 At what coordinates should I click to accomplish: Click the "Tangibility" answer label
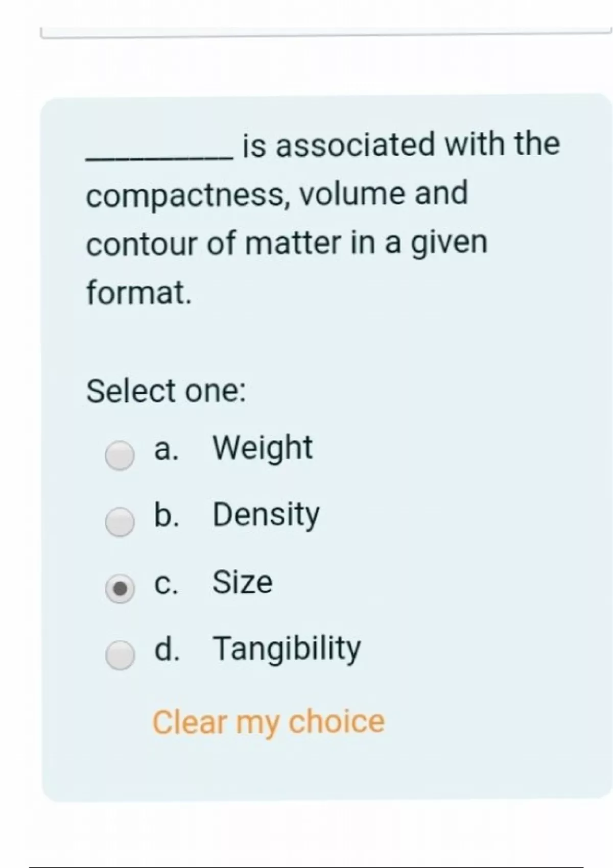287,649
